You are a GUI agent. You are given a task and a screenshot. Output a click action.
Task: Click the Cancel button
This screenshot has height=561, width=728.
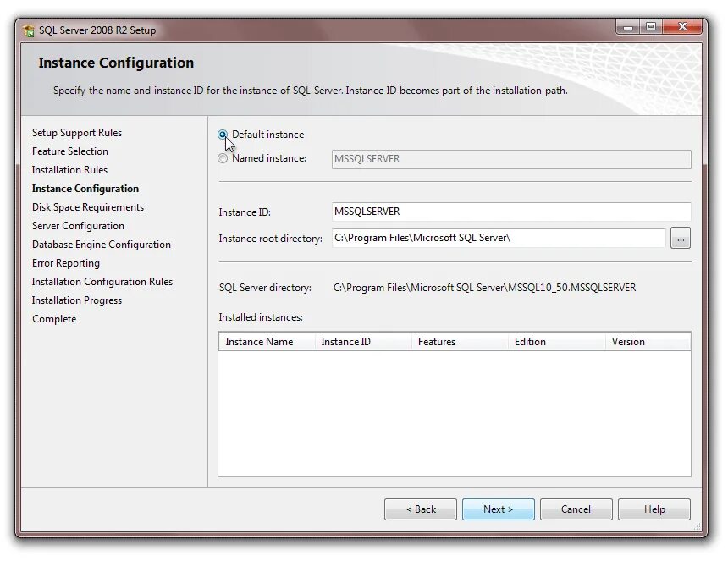[576, 509]
